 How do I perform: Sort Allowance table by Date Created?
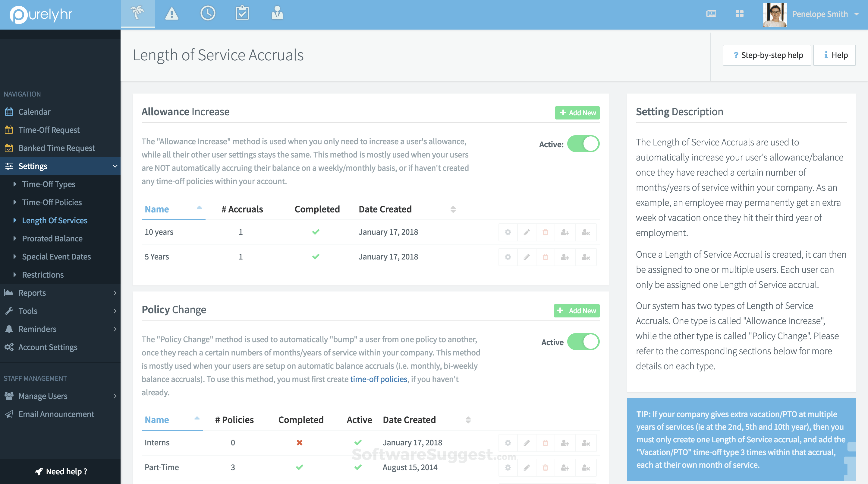[x=385, y=209]
